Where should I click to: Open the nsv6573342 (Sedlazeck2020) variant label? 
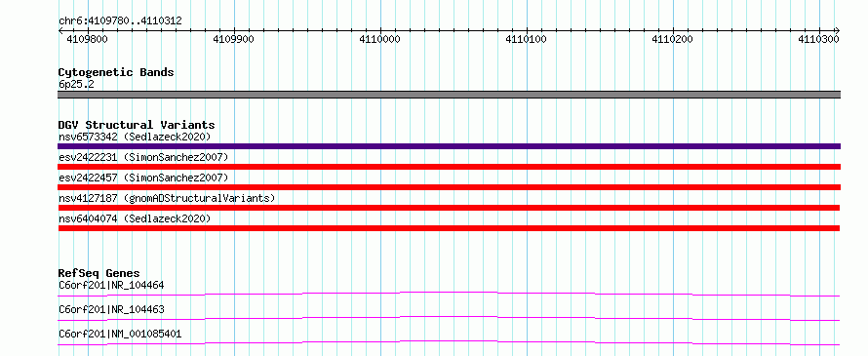coord(135,137)
